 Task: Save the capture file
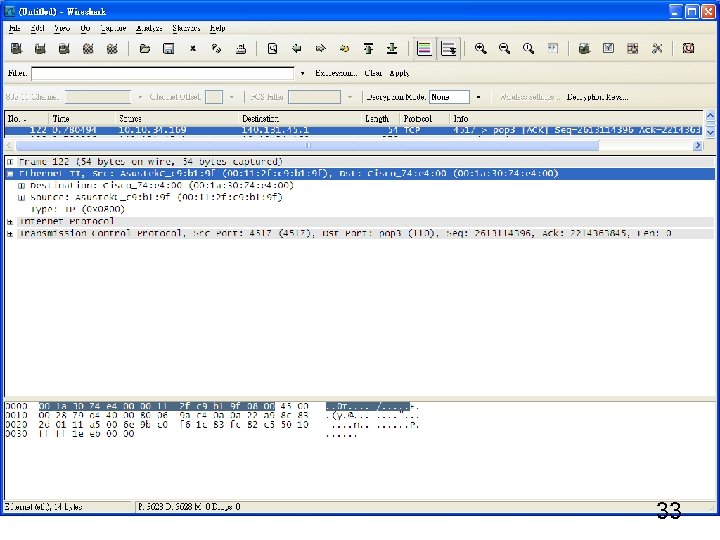169,48
